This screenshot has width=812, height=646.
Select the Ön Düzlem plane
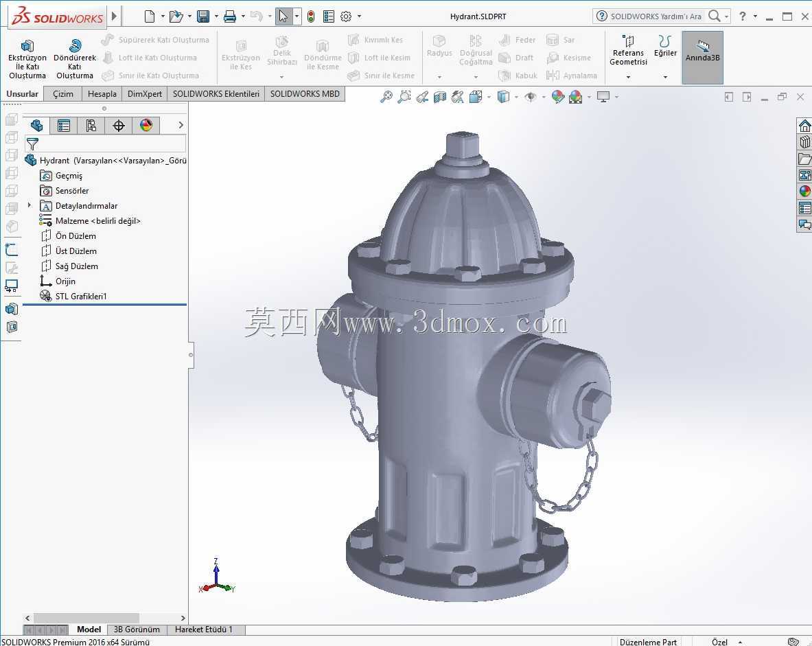coord(69,235)
